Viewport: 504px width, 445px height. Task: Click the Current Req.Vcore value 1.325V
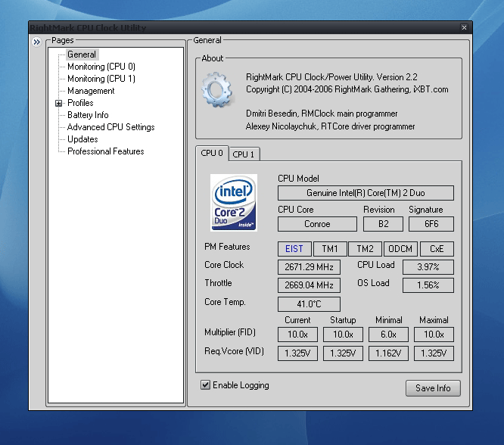(297, 353)
